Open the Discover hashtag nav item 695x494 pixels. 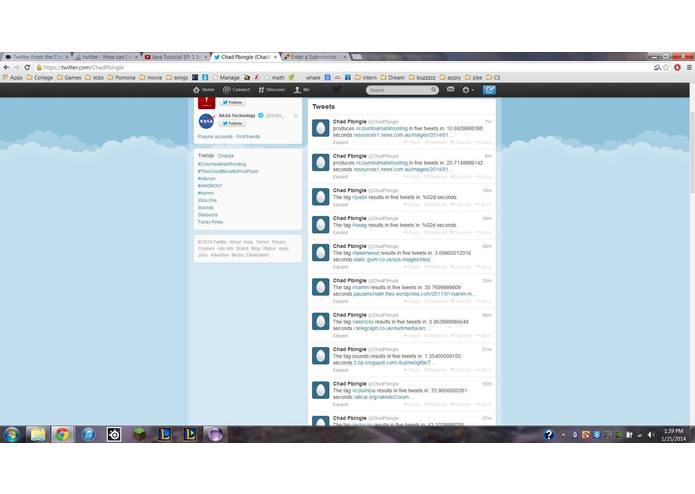pos(272,90)
